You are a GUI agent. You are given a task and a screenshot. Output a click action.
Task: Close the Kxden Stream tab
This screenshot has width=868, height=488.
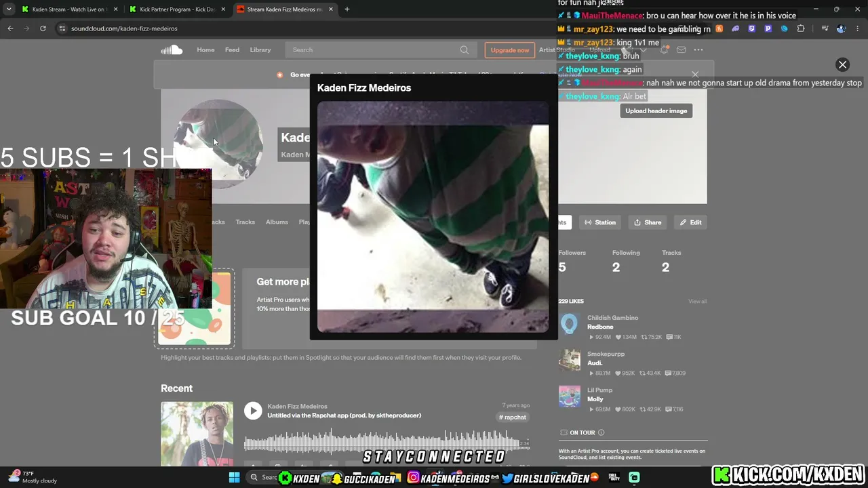pyautogui.click(x=116, y=9)
